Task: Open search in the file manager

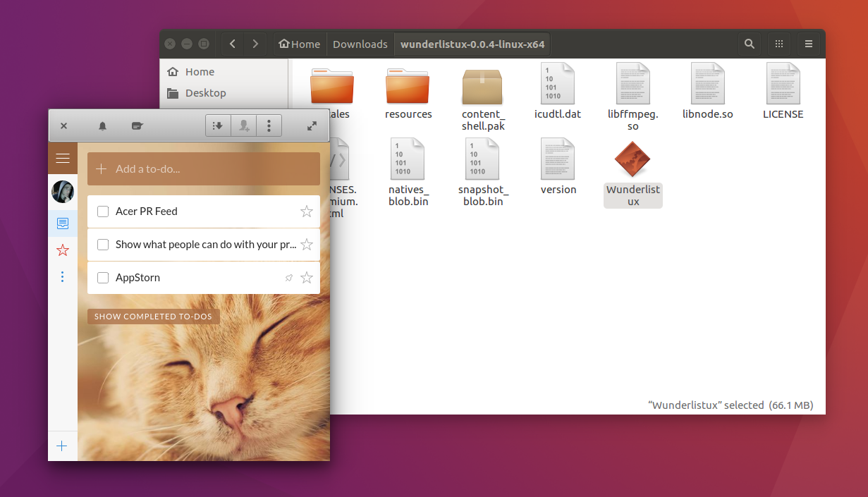Action: coord(749,44)
